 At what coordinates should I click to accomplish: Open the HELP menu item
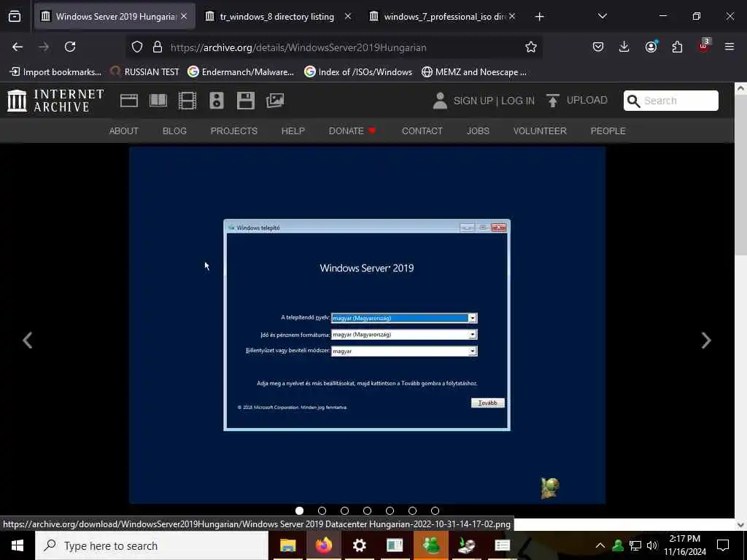[293, 131]
